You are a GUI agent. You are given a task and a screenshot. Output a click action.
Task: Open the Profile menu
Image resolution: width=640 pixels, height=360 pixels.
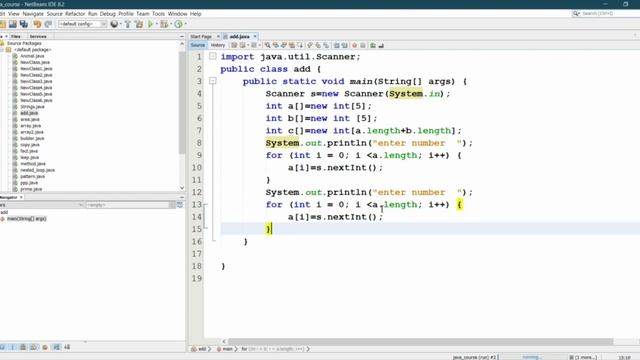pyautogui.click(x=126, y=13)
